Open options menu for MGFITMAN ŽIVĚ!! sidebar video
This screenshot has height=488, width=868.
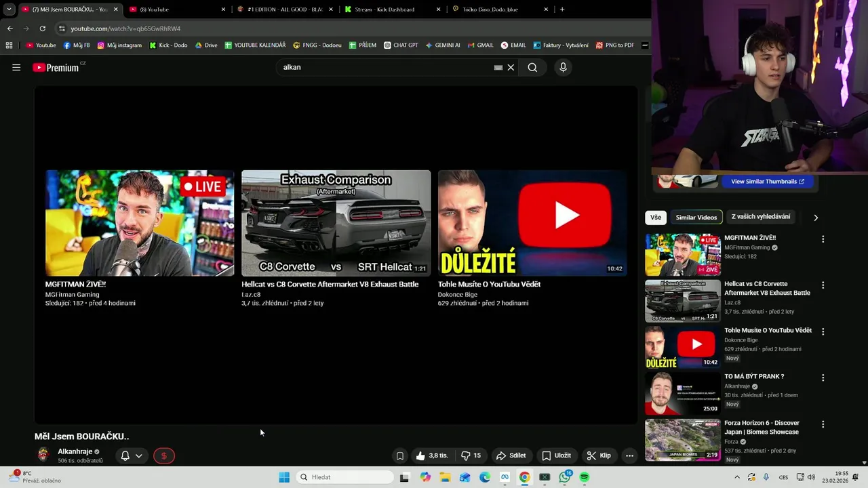click(x=823, y=239)
